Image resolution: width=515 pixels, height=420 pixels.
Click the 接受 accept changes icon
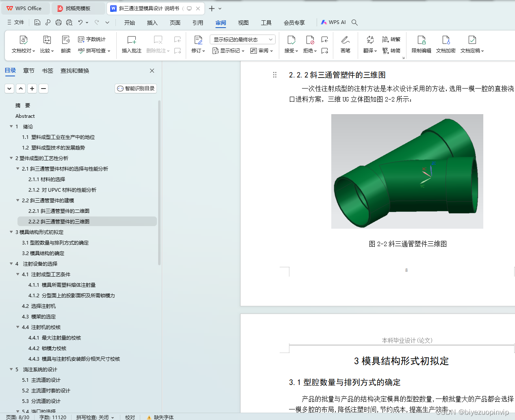coord(291,40)
